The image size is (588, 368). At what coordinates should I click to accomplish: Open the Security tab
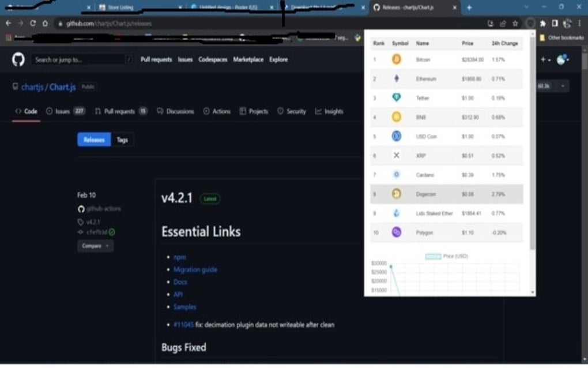292,111
